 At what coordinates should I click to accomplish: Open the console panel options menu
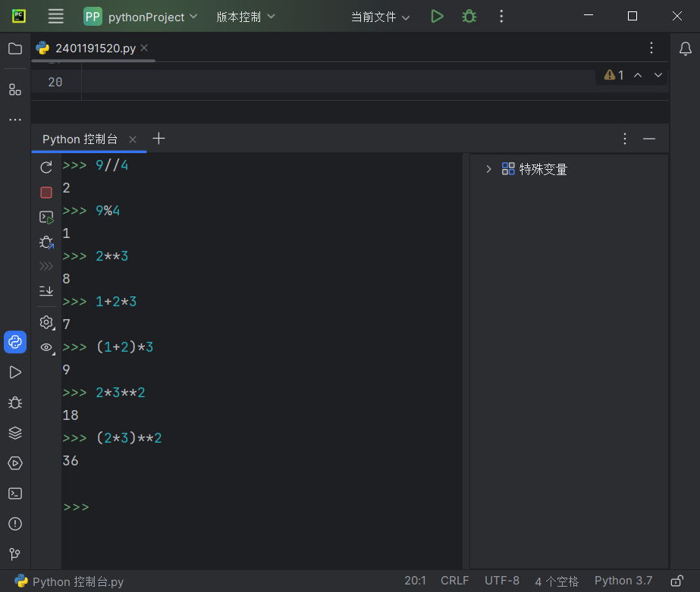(625, 139)
